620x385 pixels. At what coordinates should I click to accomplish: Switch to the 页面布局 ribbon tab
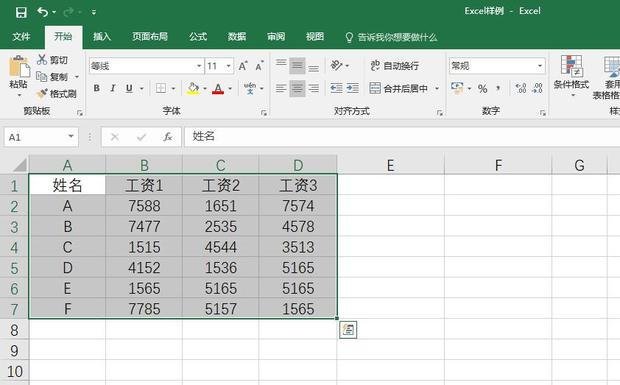coord(150,37)
